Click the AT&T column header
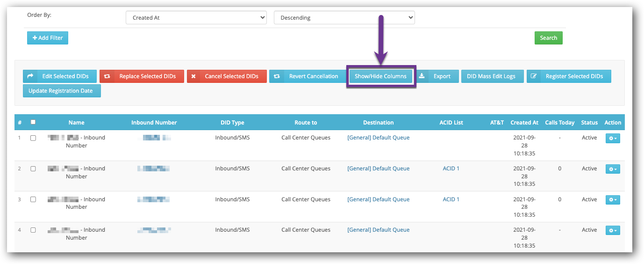Screen dimensions: 644x264 click(x=497, y=123)
